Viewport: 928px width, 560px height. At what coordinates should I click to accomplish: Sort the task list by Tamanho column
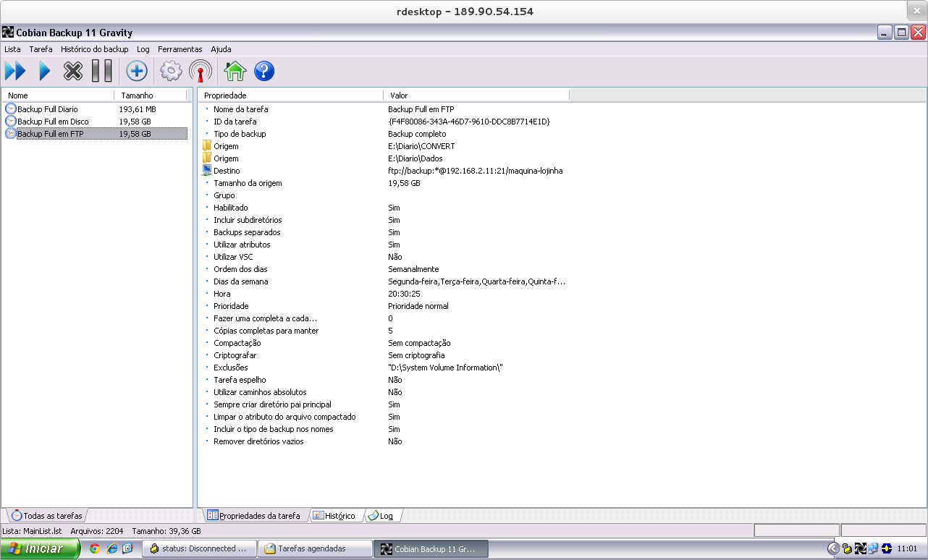click(x=151, y=96)
